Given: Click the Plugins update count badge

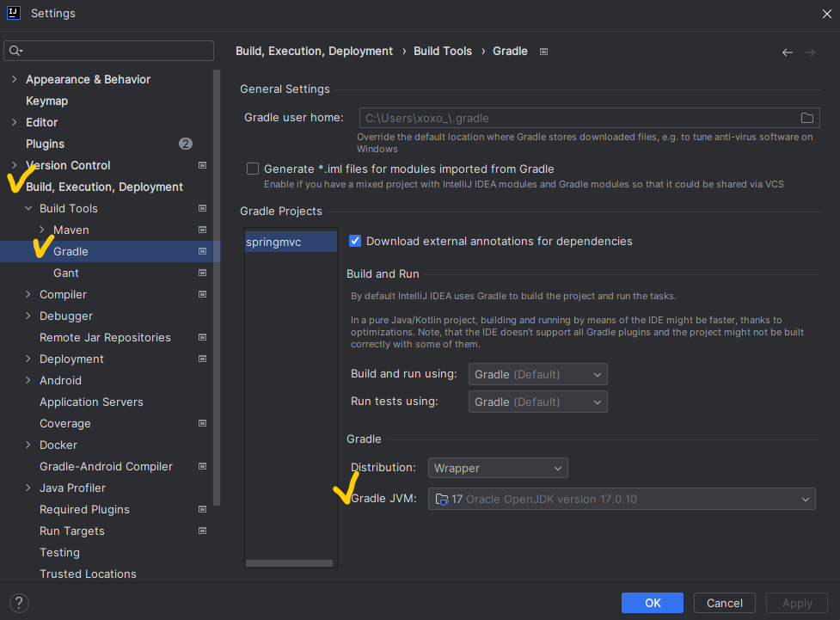Looking at the screenshot, I should (186, 144).
